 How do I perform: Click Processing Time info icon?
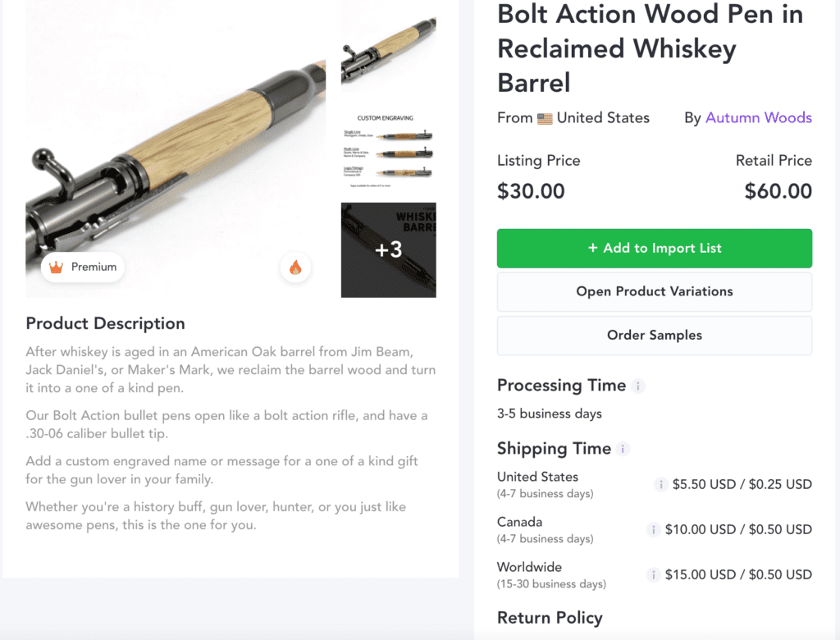click(638, 386)
